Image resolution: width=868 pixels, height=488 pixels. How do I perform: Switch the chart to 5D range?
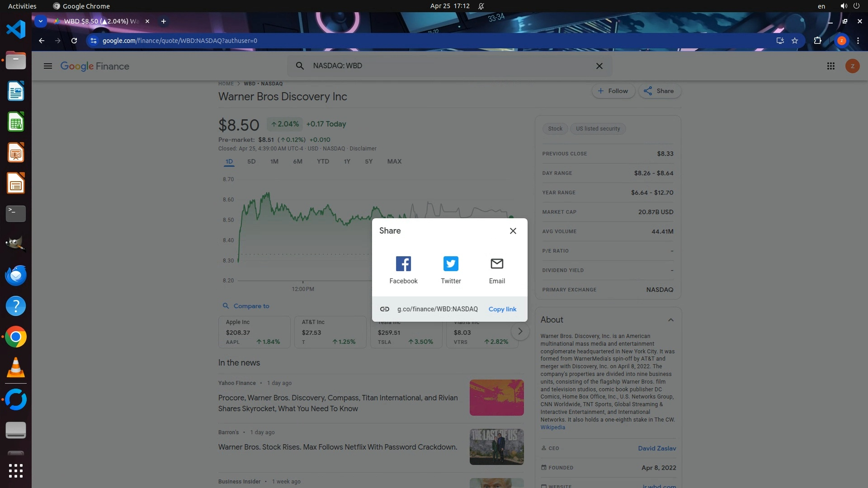pos(251,162)
